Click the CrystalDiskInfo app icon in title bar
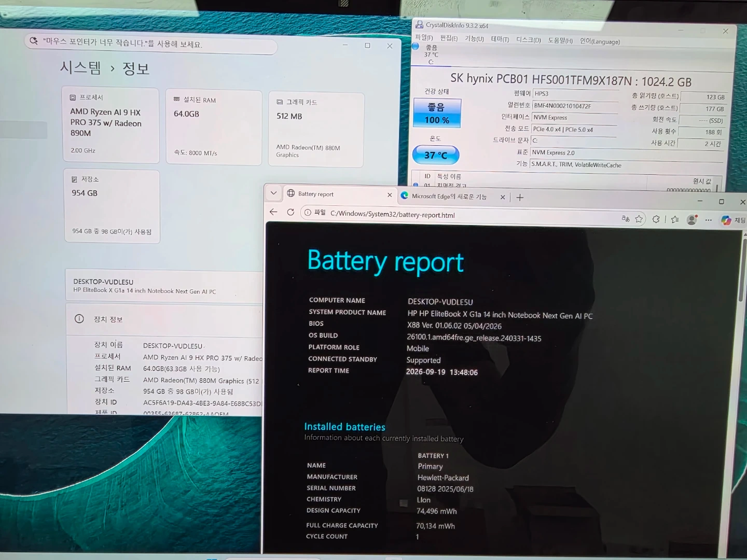The image size is (747, 560). pyautogui.click(x=419, y=24)
